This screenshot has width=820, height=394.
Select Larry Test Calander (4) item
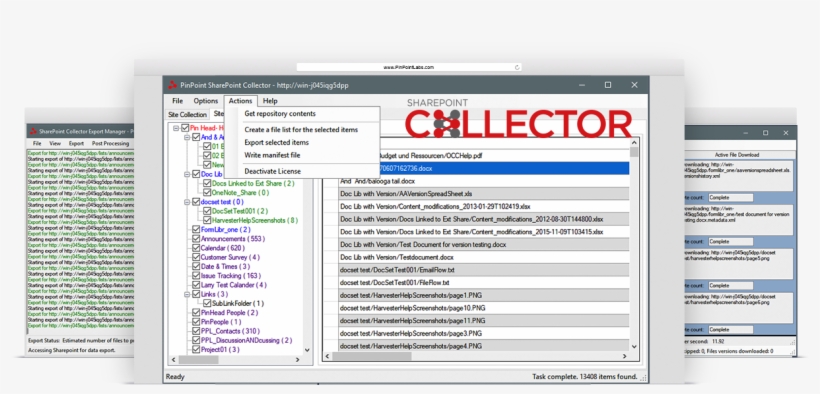pos(233,285)
